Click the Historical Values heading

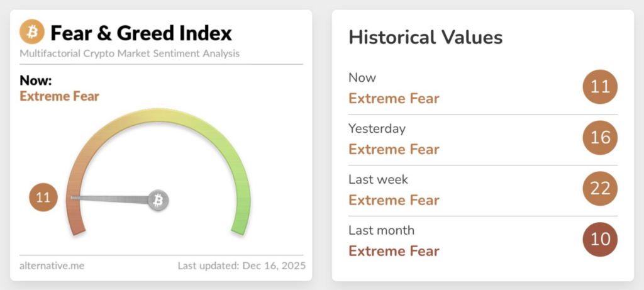point(425,37)
